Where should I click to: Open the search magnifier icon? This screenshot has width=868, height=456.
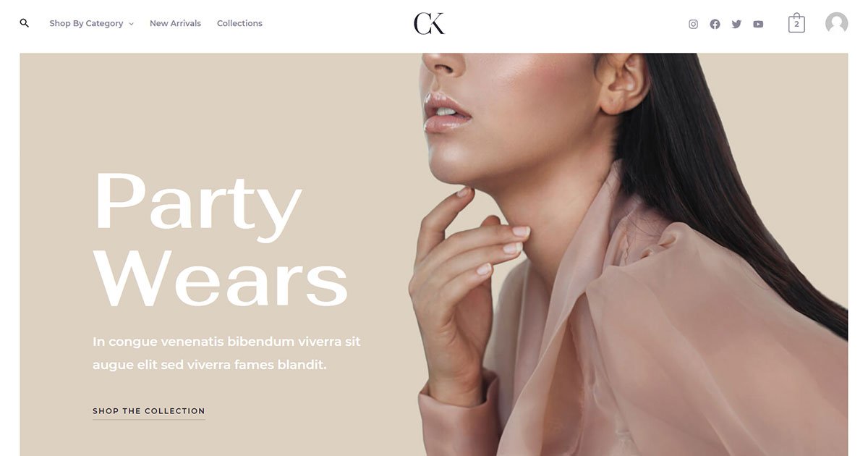(25, 23)
